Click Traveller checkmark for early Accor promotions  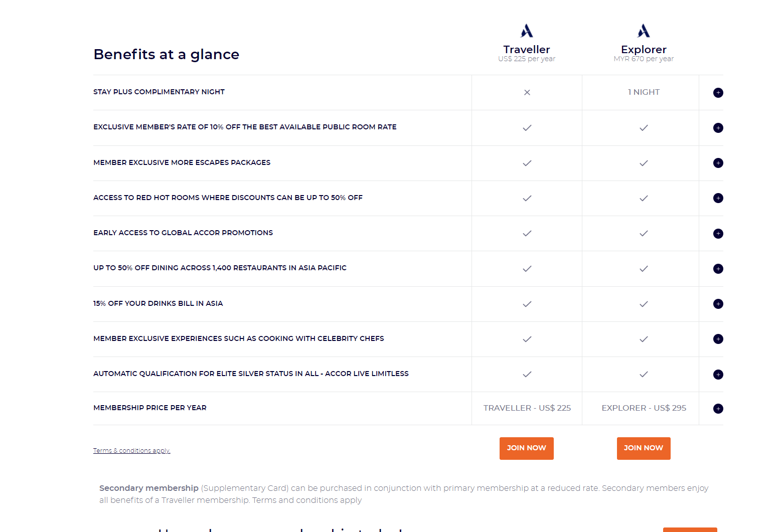point(527,233)
